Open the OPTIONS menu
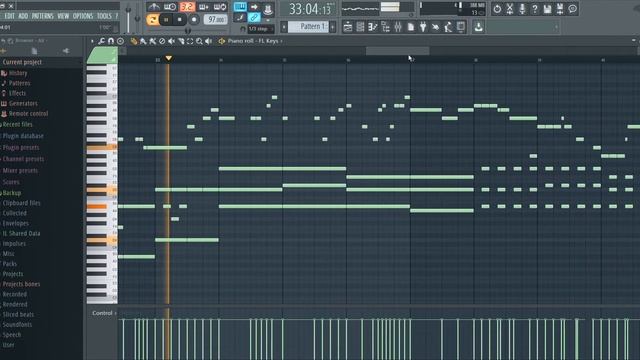Screen dimensions: 640x360 tap(83, 16)
